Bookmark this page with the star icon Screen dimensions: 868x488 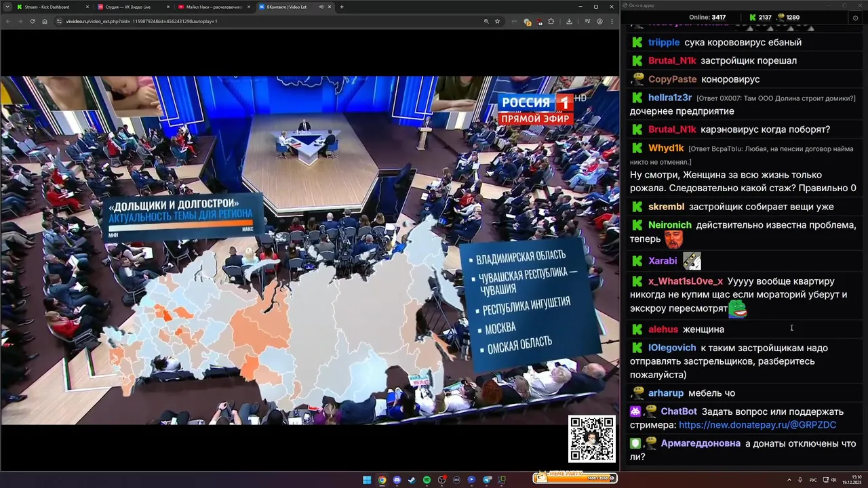tap(497, 21)
